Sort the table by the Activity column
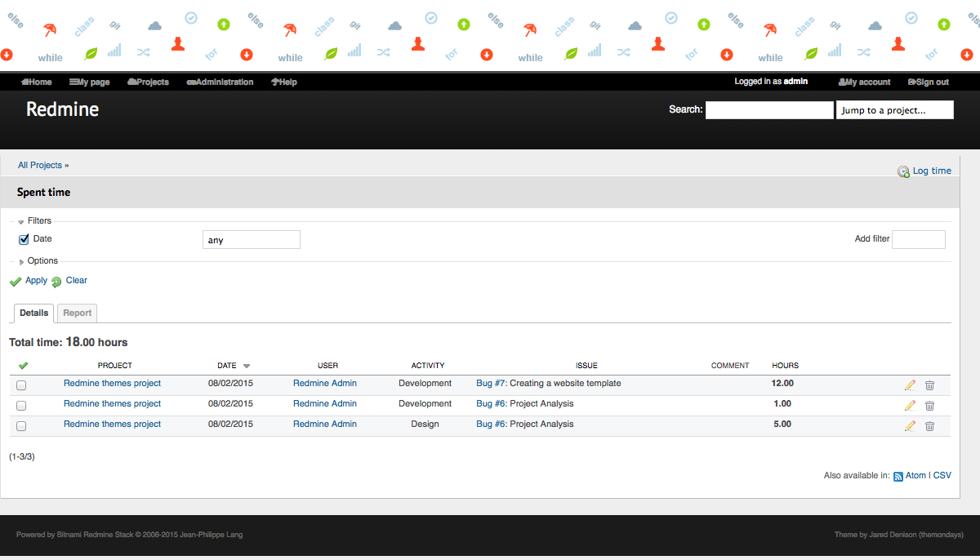The width and height of the screenshot is (980, 560). [428, 366]
